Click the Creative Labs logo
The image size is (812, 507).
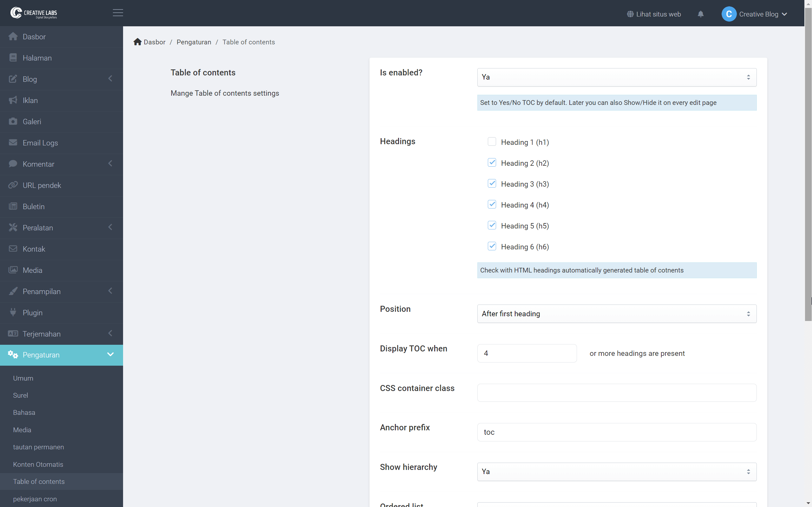pyautogui.click(x=34, y=13)
